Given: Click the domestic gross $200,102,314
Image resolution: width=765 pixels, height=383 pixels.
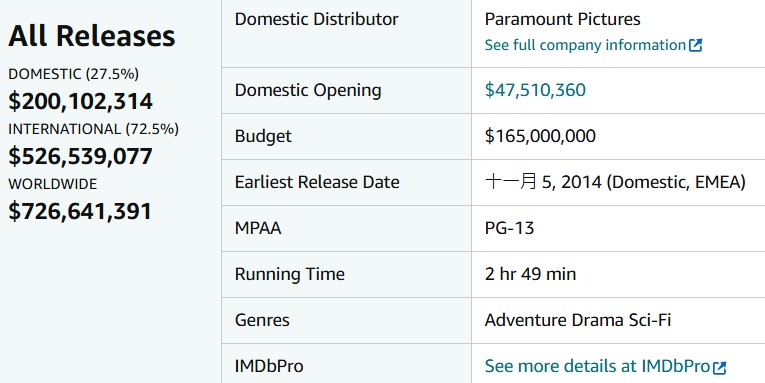Looking at the screenshot, I should point(81,101).
